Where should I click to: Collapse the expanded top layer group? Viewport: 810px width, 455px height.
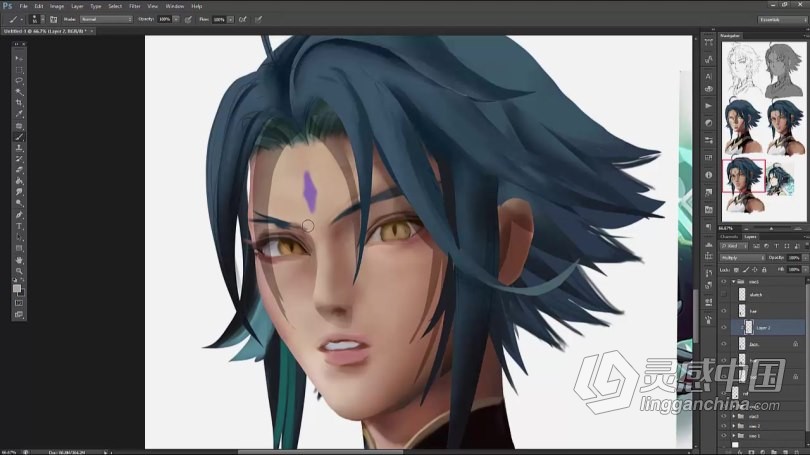tap(734, 281)
